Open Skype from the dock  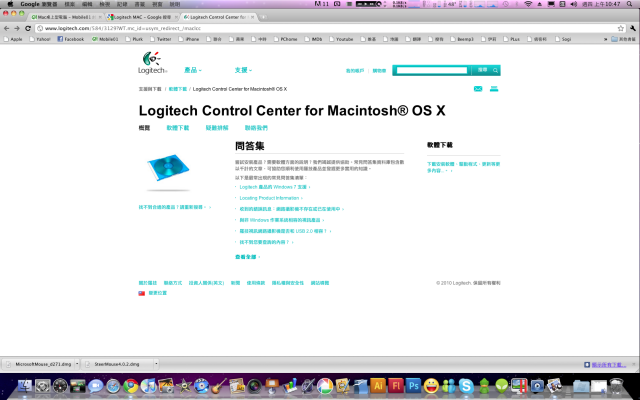tap(466, 386)
